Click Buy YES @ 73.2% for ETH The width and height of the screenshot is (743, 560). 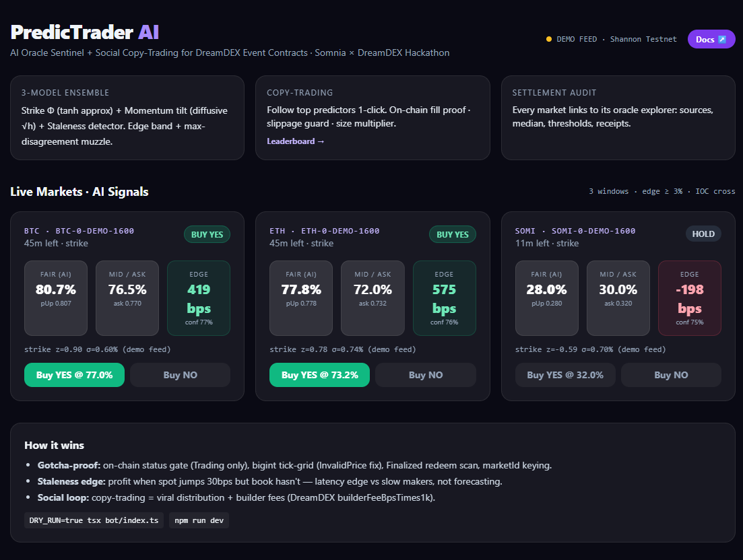point(319,375)
